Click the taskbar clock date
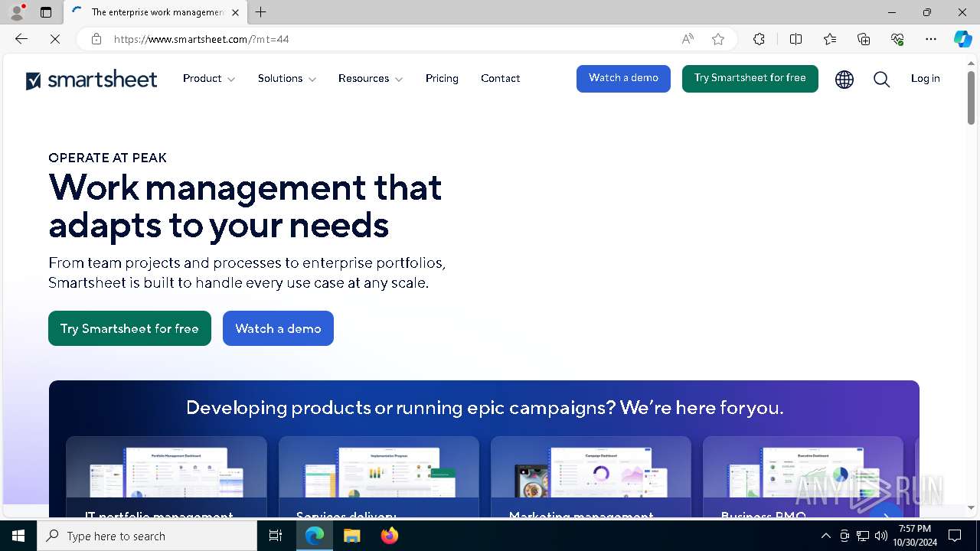Viewport: 980px width, 551px height. tap(915, 536)
